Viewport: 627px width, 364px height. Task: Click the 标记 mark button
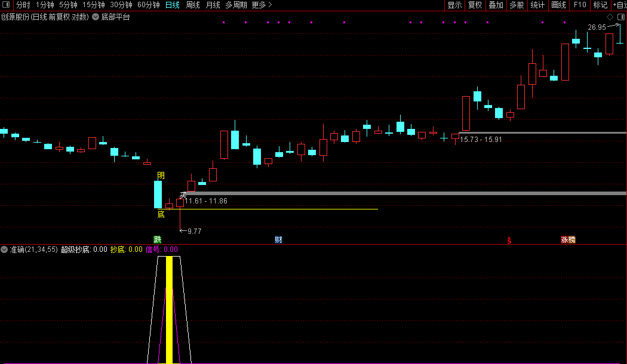click(x=600, y=5)
